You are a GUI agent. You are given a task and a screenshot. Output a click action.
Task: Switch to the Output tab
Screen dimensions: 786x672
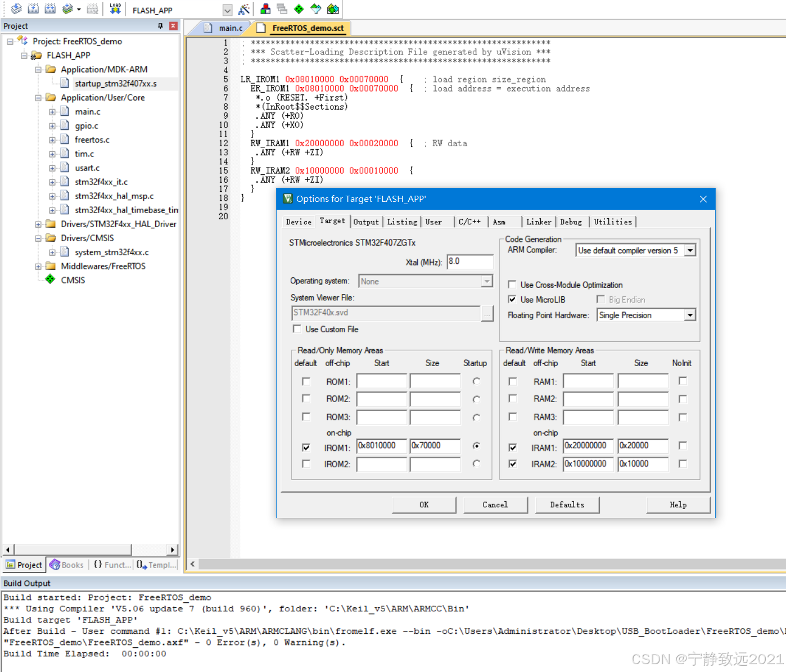pos(366,222)
